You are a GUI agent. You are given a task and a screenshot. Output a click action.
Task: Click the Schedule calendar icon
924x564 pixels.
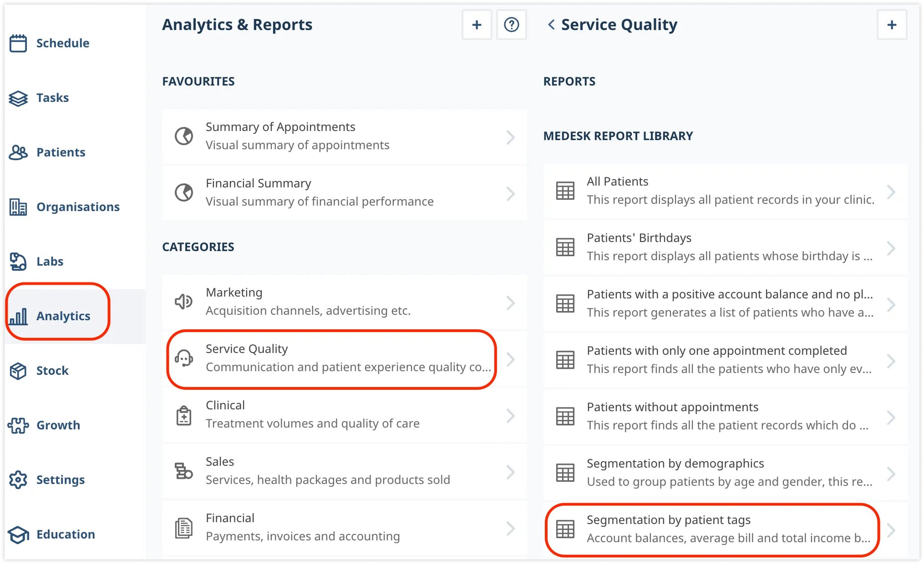pyautogui.click(x=17, y=43)
